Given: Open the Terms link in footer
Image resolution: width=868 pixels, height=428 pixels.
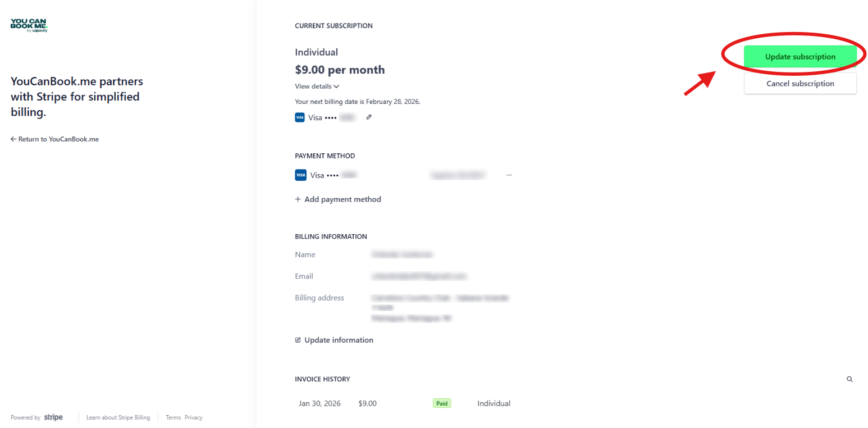Looking at the screenshot, I should (x=173, y=418).
